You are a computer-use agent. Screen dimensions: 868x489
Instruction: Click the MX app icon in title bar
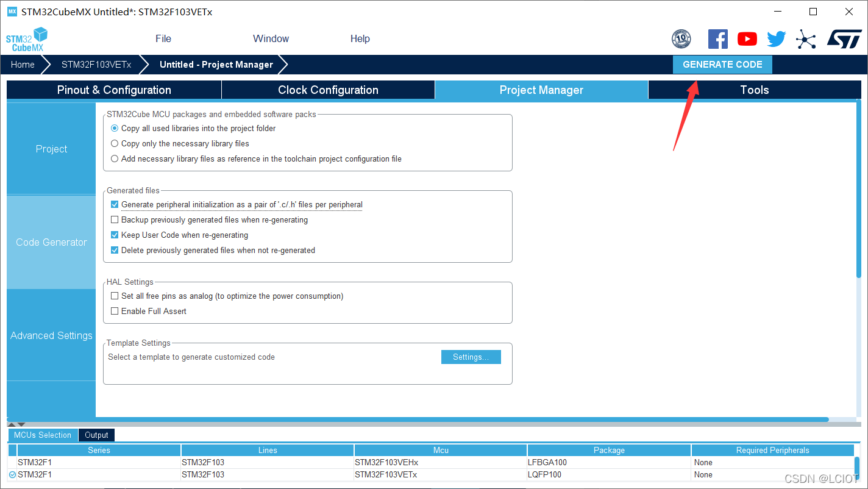12,12
